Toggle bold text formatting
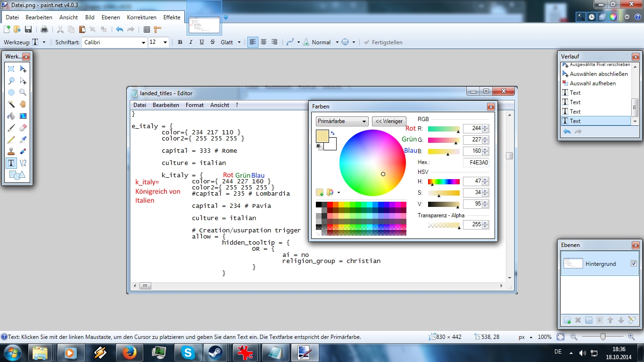The height and width of the screenshot is (362, 644). tap(180, 42)
